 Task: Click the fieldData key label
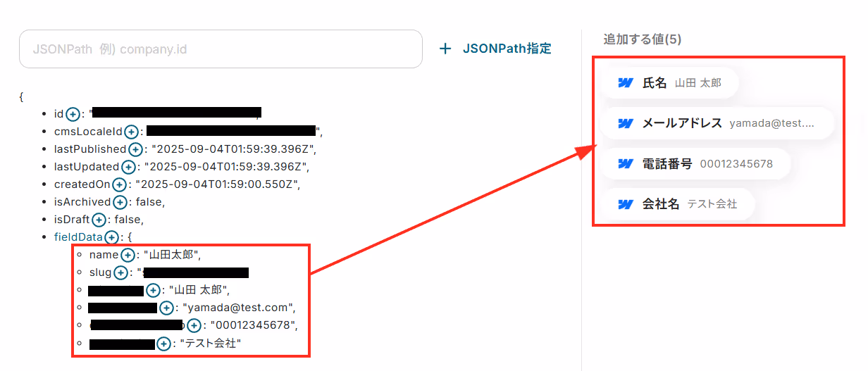coord(78,237)
